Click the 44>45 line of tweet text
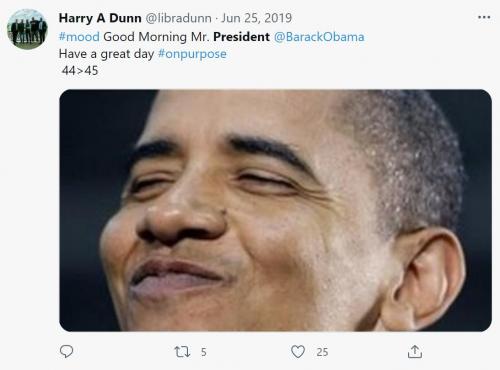Viewport: 500px width, 370px height. point(80,71)
